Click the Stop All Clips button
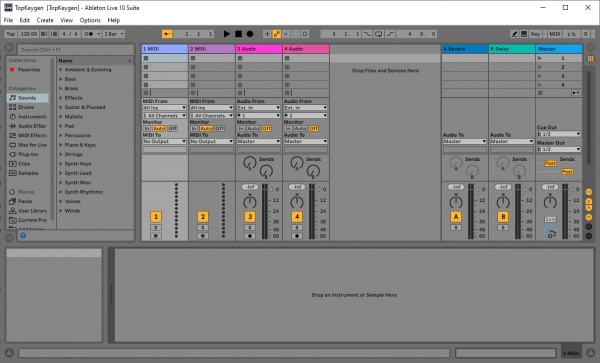 click(x=540, y=93)
